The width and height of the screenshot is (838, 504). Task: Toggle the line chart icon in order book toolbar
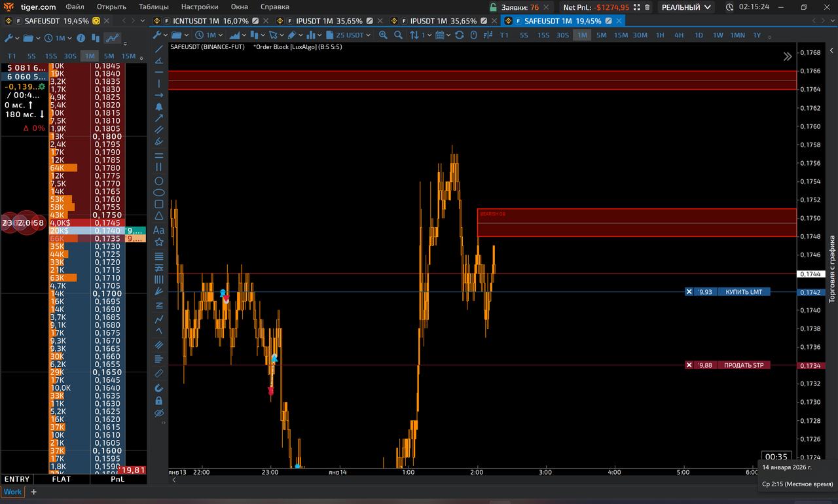pos(113,39)
